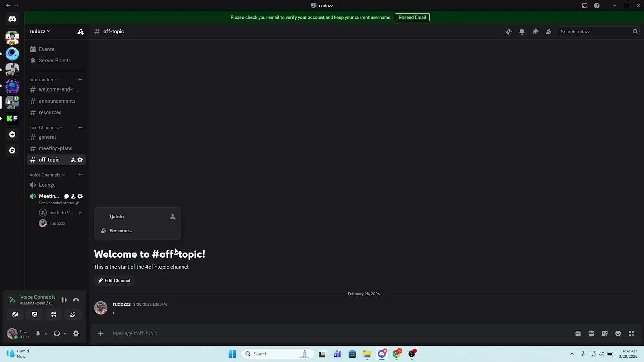Create channel in Information category

[80, 80]
